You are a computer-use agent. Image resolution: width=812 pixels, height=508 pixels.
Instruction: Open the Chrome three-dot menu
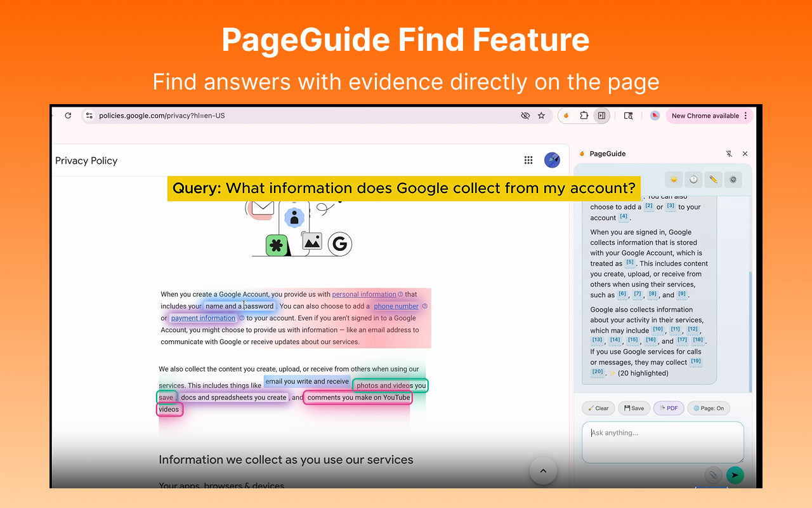tap(746, 116)
